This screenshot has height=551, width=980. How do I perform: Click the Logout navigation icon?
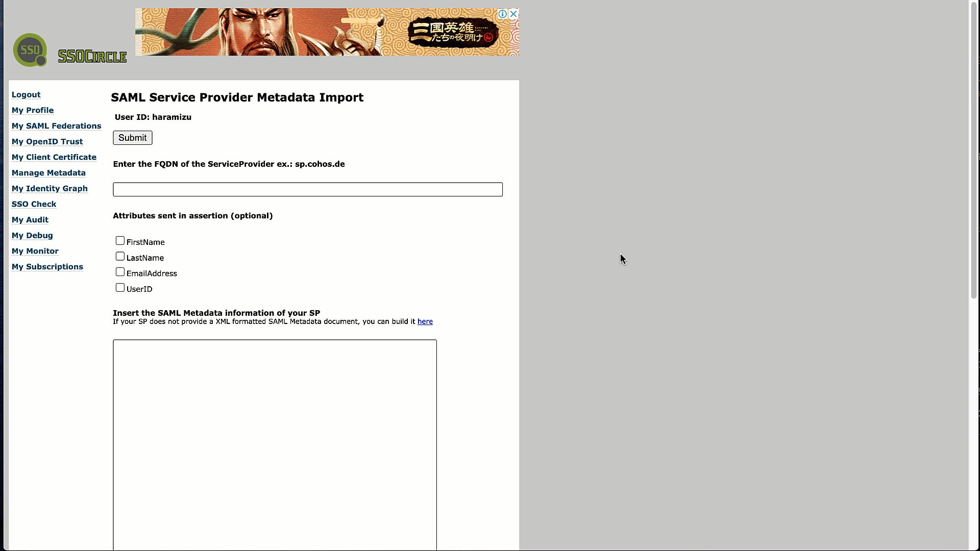(26, 94)
